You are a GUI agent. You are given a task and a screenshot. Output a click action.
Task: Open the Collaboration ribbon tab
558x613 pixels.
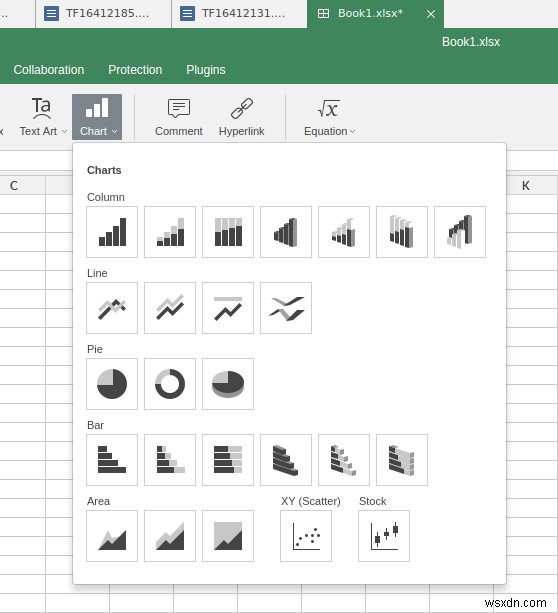[x=49, y=70]
